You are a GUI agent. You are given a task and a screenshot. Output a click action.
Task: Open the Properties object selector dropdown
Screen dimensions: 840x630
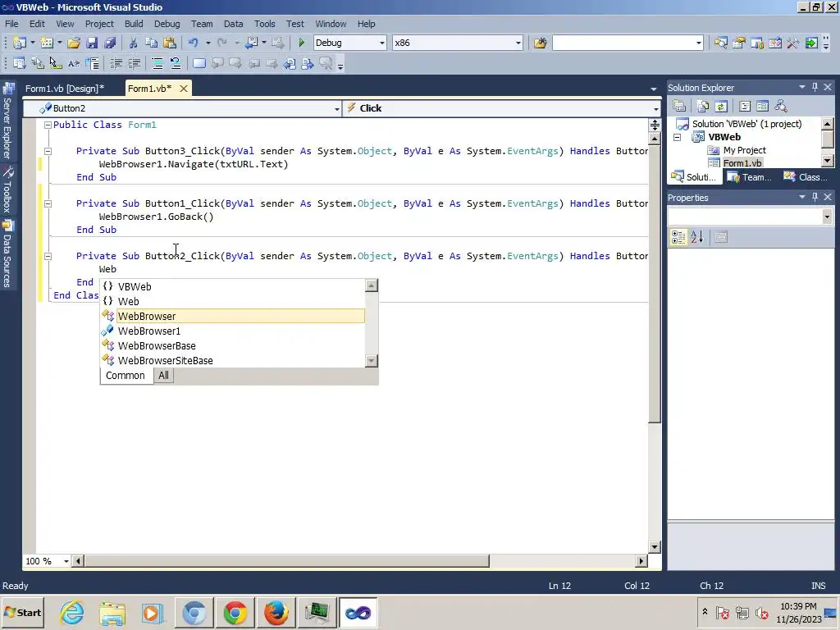point(827,217)
